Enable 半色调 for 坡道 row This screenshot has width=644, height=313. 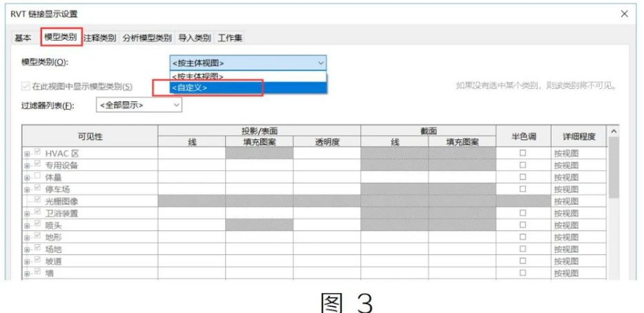click(523, 261)
